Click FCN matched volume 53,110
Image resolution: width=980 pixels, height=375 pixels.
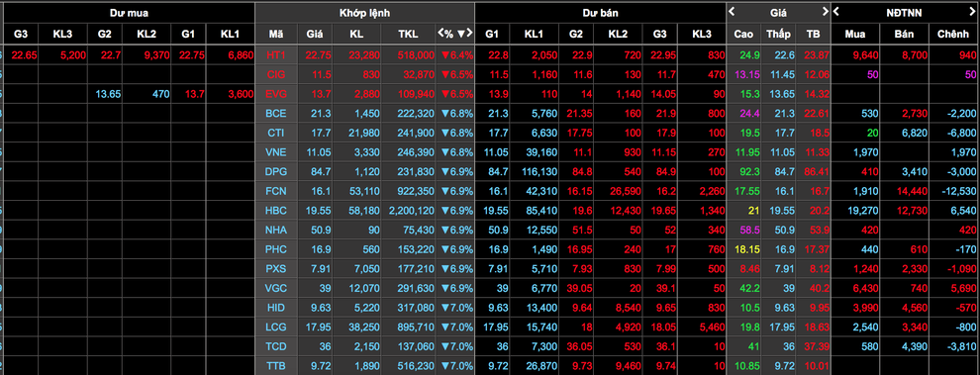click(x=363, y=191)
